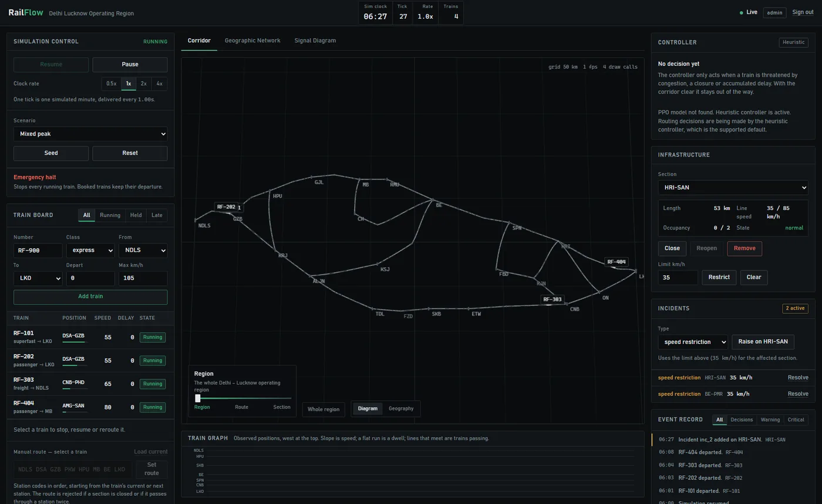This screenshot has width=822, height=504.
Task: Set clock rate to 4x
Action: pos(159,84)
